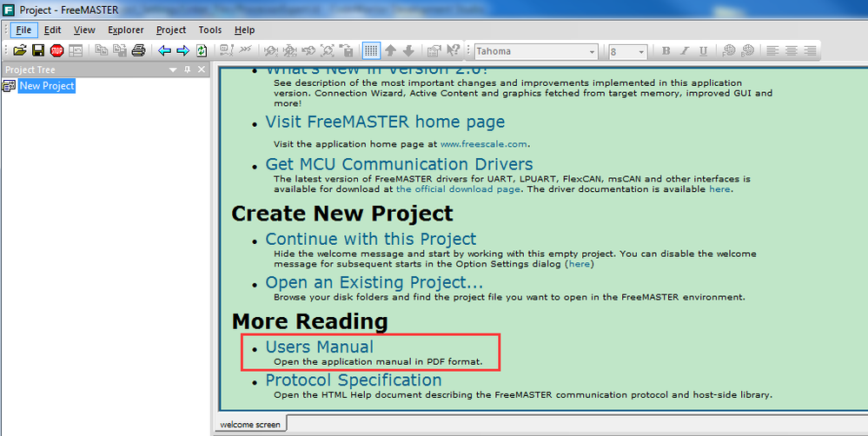The image size is (868, 436).
Task: Toggle the grid view toolbar button
Action: click(372, 51)
